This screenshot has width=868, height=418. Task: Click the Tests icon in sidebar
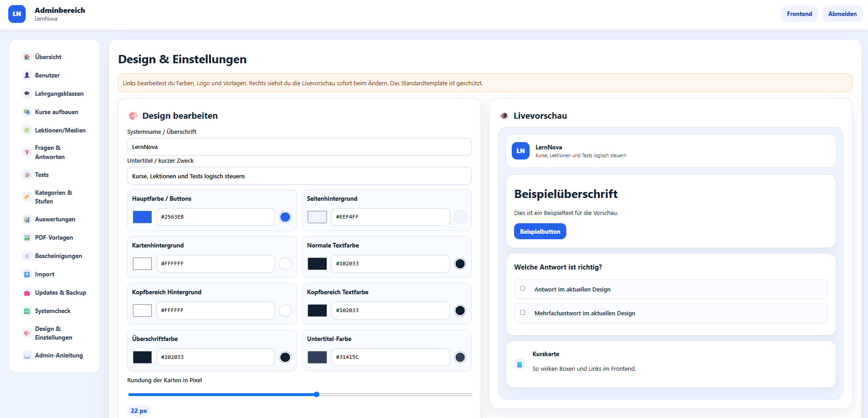[27, 175]
